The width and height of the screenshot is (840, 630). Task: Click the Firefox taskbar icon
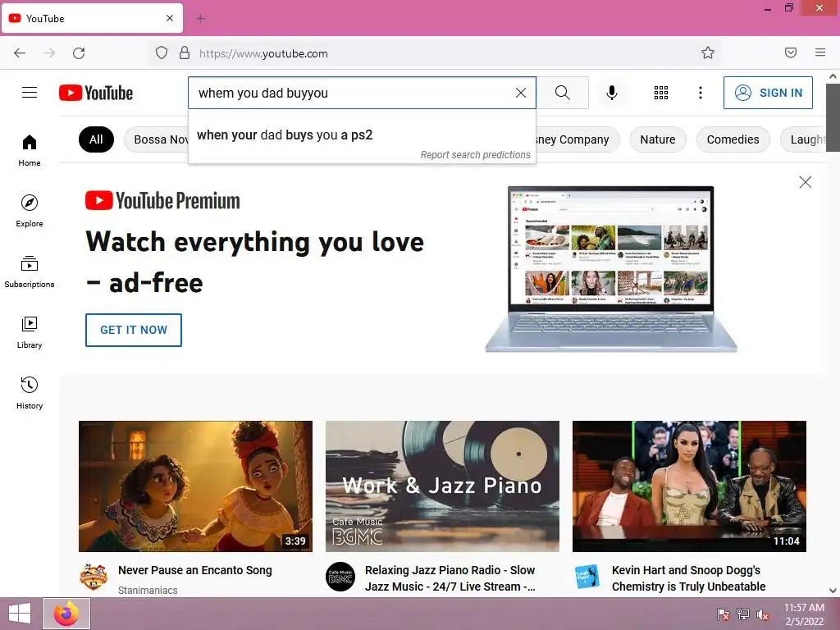66,614
